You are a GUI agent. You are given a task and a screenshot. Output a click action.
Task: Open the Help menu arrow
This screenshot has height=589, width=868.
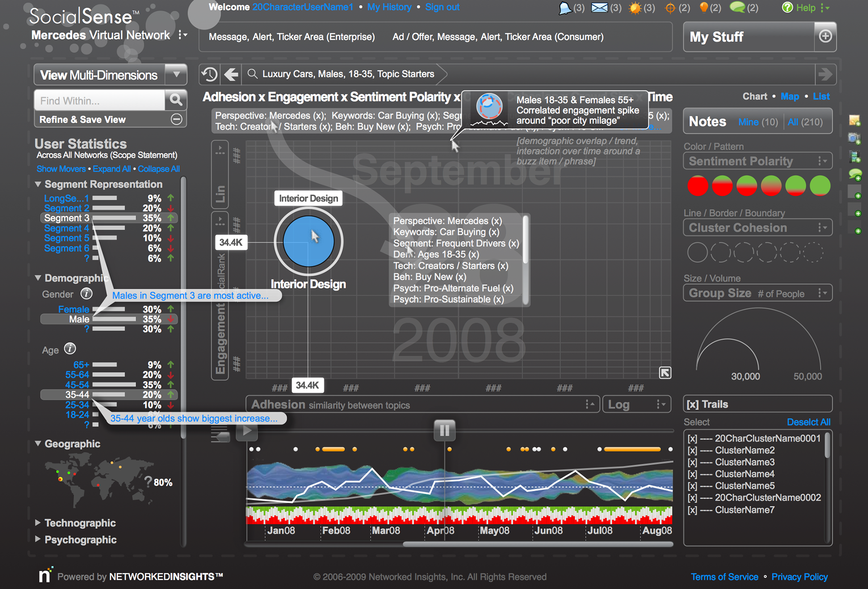[x=825, y=8]
